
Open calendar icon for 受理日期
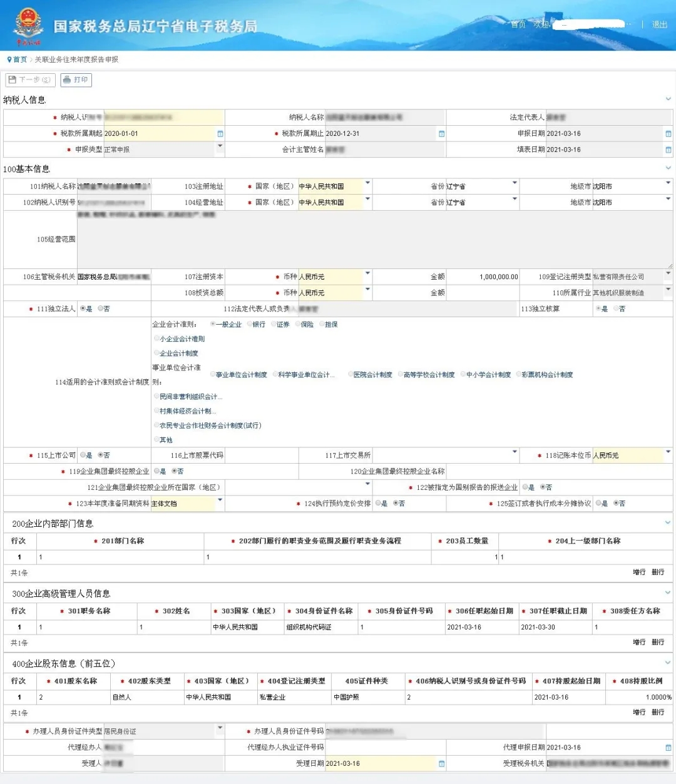(x=441, y=764)
